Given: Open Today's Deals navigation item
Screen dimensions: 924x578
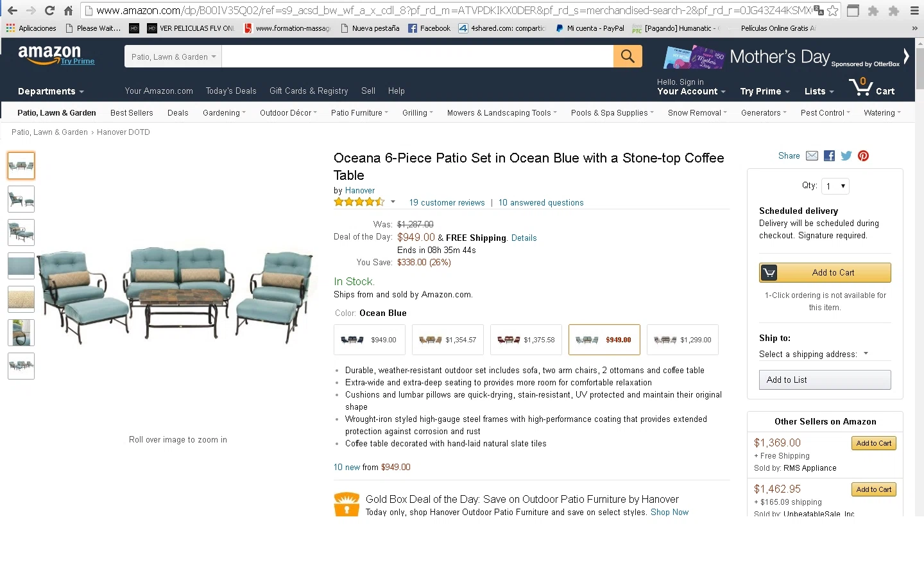Looking at the screenshot, I should tap(231, 91).
